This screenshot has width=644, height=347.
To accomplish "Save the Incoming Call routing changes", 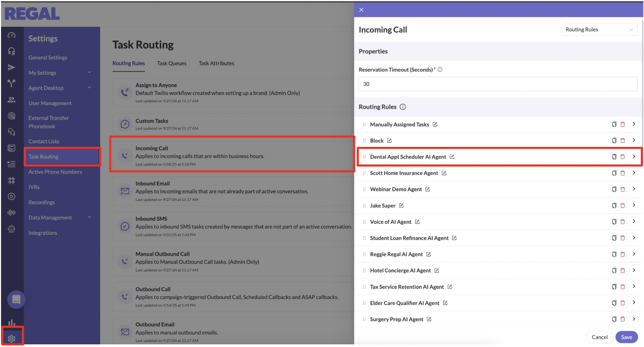I will [626, 337].
